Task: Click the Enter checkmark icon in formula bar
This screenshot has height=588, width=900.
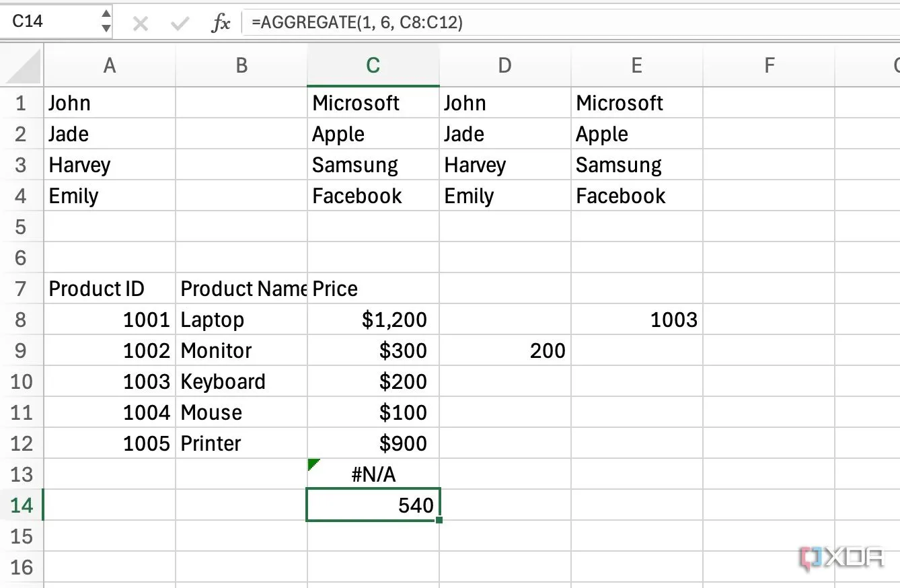Action: click(180, 24)
